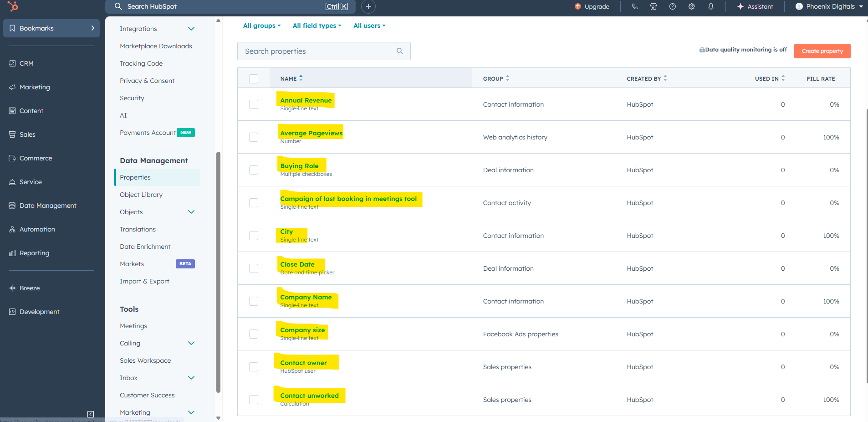Click the help question mark icon

(x=673, y=6)
